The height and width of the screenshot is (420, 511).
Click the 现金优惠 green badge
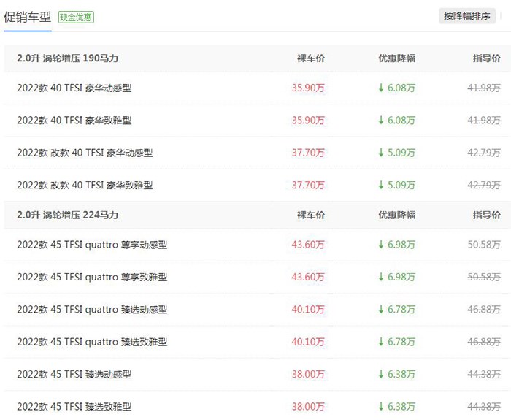coord(76,18)
